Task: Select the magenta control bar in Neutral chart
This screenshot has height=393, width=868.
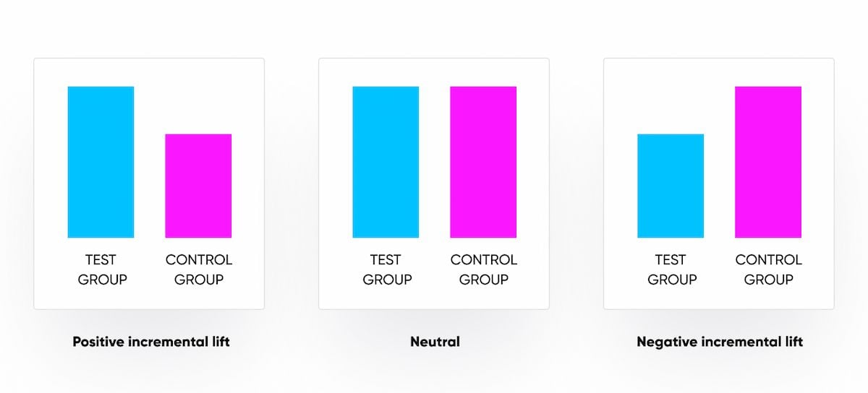Action: [483, 162]
